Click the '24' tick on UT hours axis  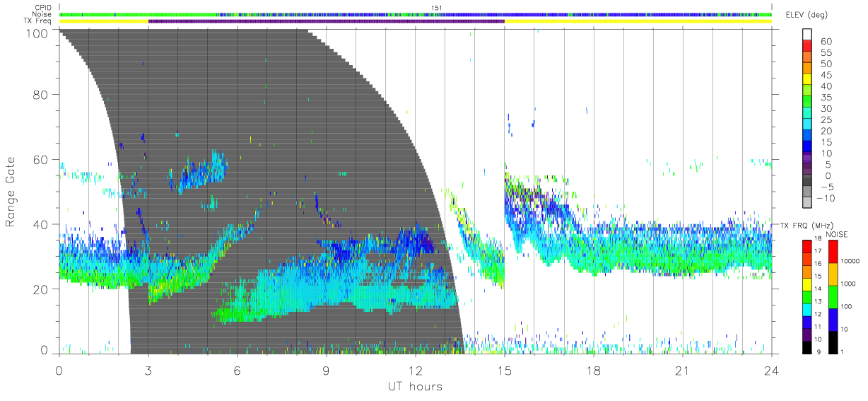[x=771, y=371]
